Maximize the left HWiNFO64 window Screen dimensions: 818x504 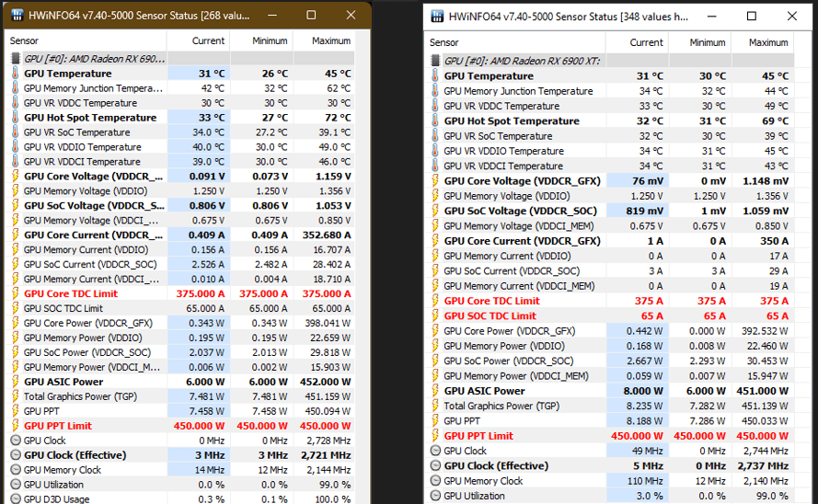(311, 15)
